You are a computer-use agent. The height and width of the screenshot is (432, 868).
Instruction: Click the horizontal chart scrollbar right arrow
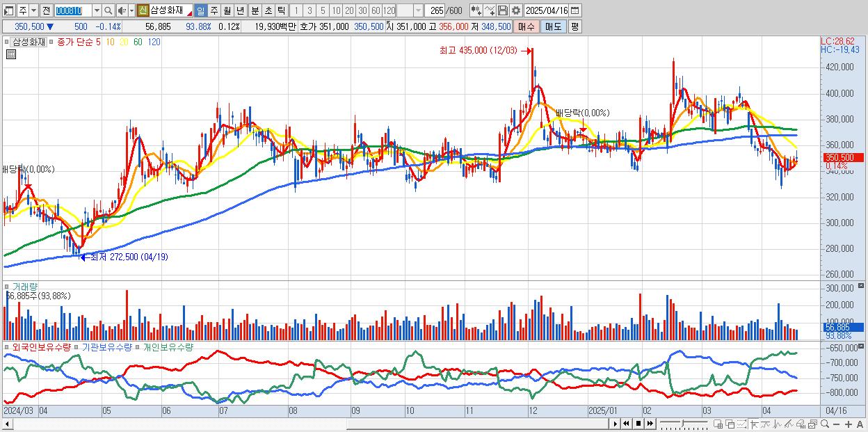coord(616,423)
